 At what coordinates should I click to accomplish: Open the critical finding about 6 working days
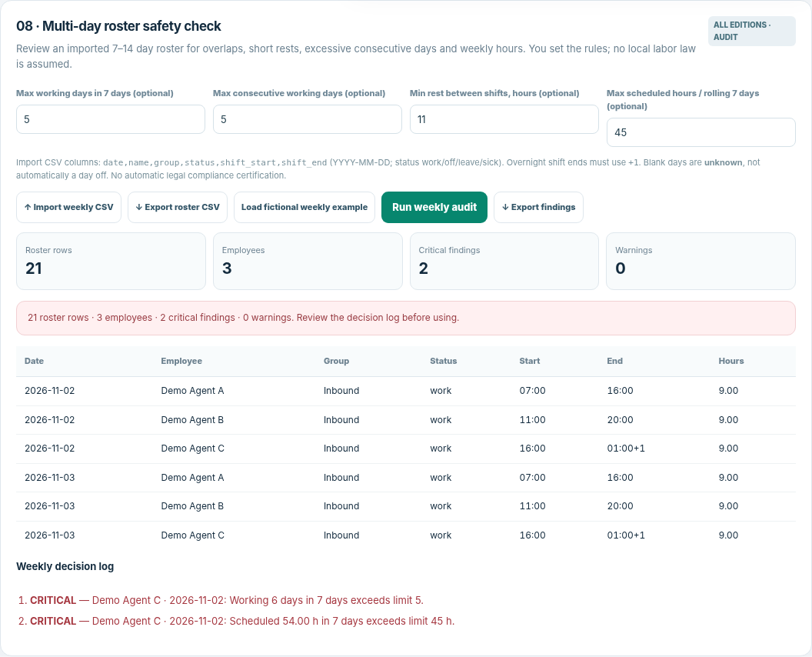(227, 601)
